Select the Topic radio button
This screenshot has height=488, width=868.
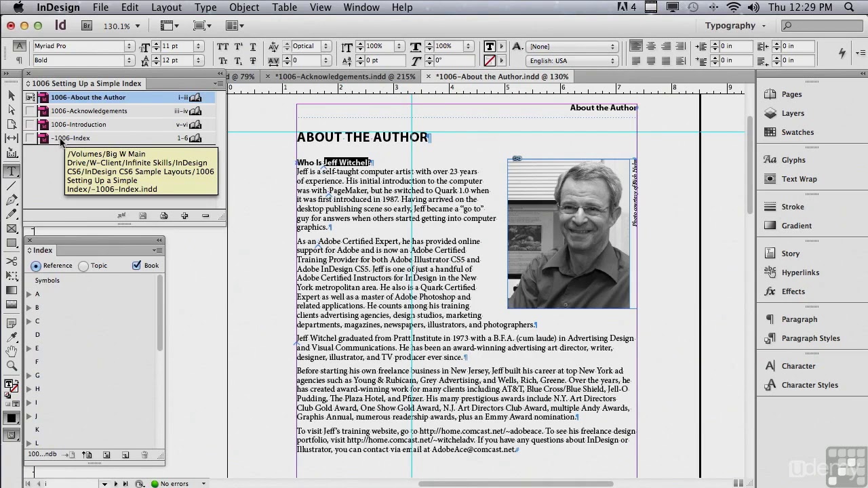click(83, 266)
